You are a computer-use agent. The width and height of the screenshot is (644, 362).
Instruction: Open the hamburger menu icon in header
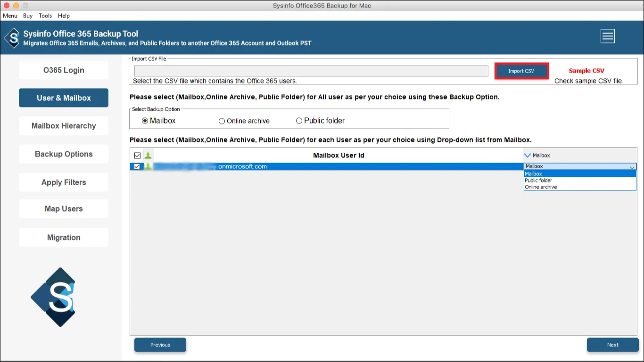(607, 36)
